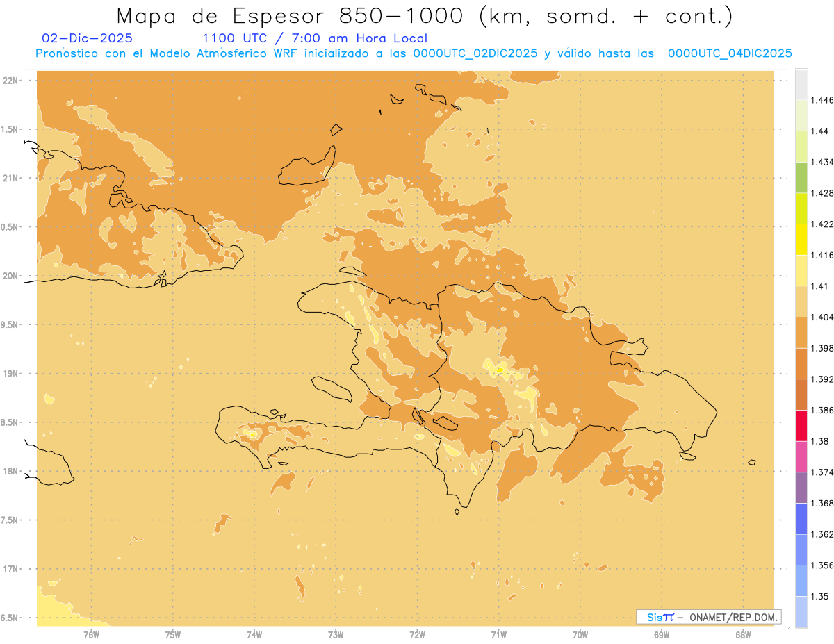Click the '1100 UTC / 7:00 am Hora Local' text
Image resolution: width=834 pixels, height=644 pixels.
pos(315,38)
